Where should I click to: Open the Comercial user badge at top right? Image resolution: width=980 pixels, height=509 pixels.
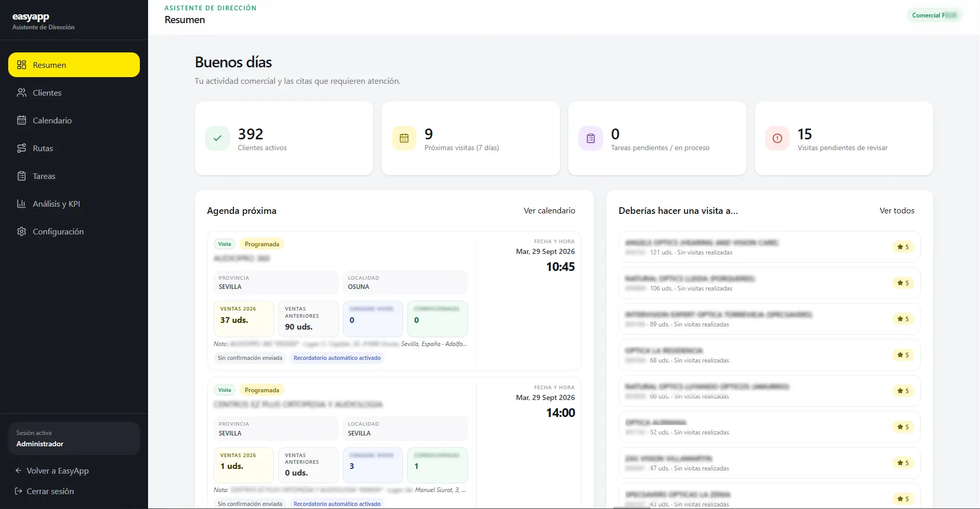click(934, 15)
